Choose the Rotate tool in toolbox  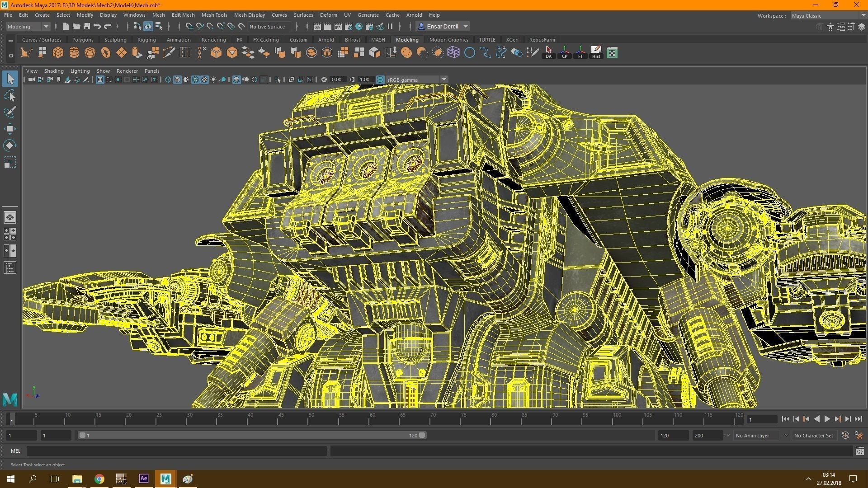tap(10, 145)
